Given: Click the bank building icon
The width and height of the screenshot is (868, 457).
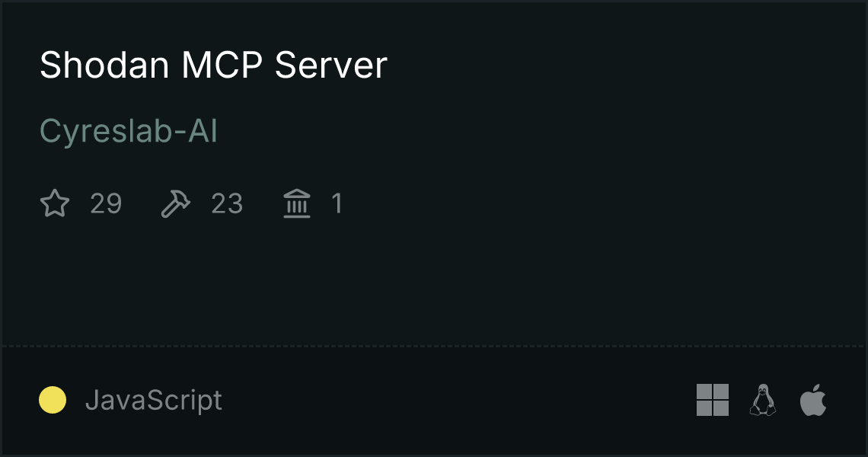Looking at the screenshot, I should (297, 203).
